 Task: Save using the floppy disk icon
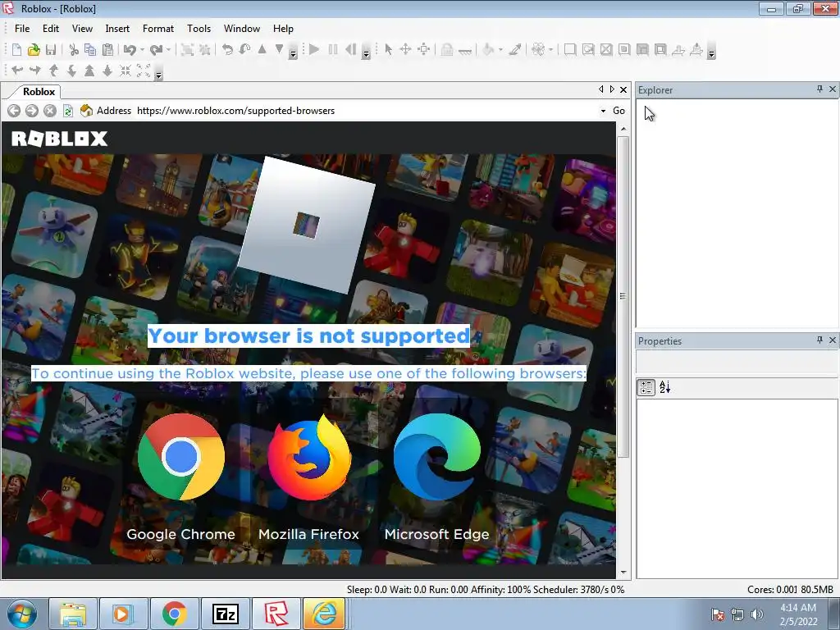click(51, 50)
